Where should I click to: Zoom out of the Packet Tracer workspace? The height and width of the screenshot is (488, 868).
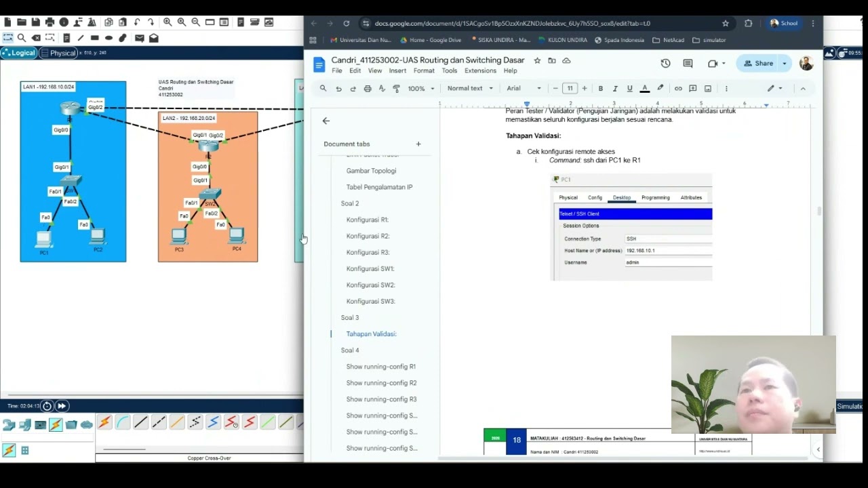pyautogui.click(x=196, y=22)
